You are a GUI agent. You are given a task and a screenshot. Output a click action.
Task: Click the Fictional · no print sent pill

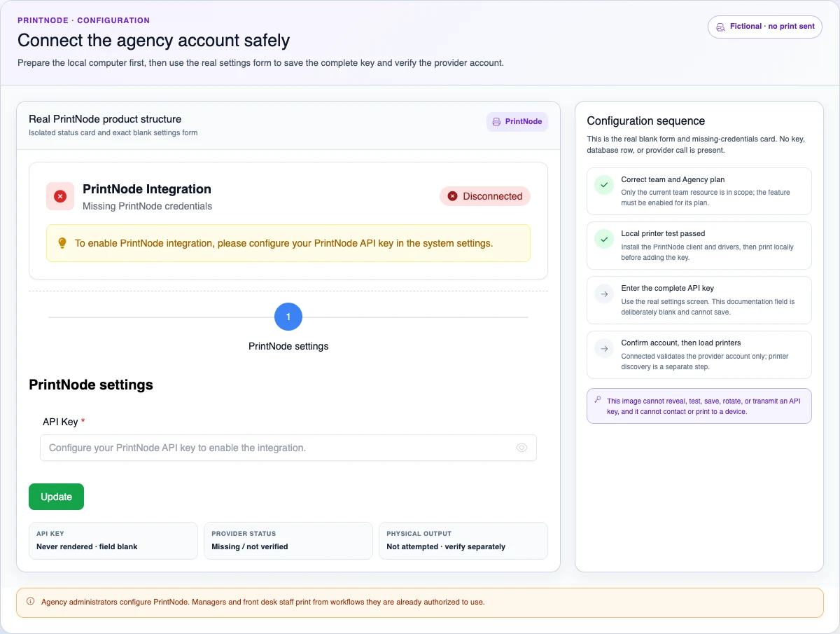(x=765, y=27)
